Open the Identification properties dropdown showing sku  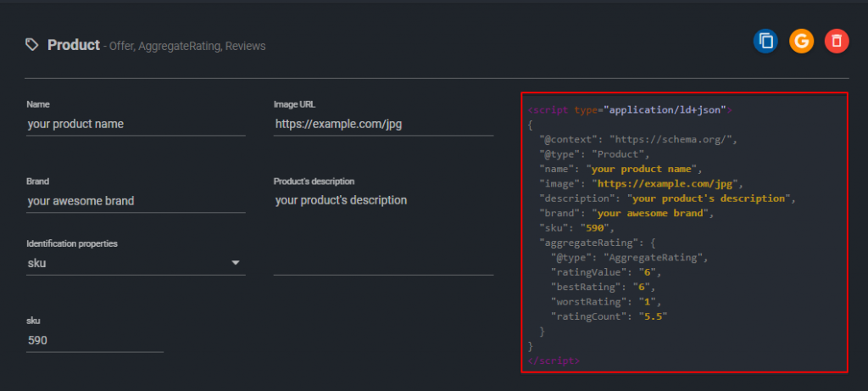click(136, 263)
